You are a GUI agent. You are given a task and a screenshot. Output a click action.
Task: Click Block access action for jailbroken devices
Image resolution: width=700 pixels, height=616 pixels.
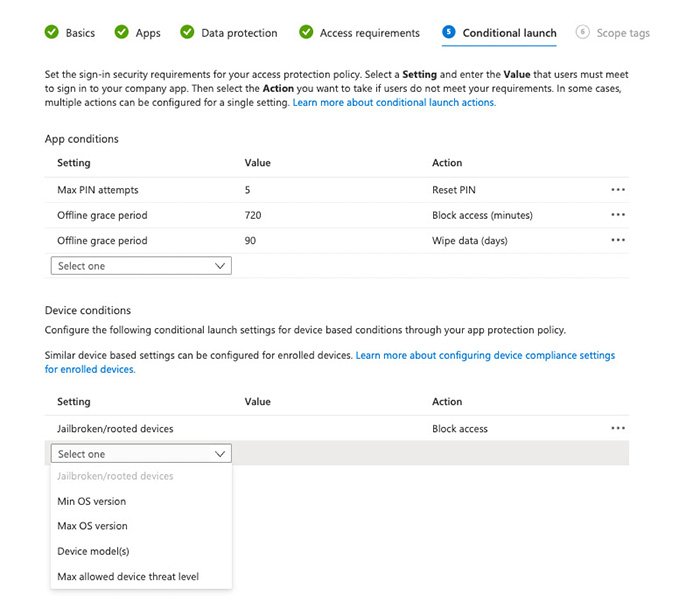460,429
